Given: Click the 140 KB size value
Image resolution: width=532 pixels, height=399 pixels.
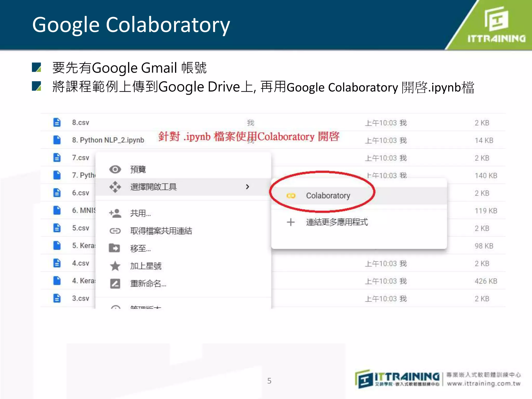Looking at the screenshot, I should (486, 175).
